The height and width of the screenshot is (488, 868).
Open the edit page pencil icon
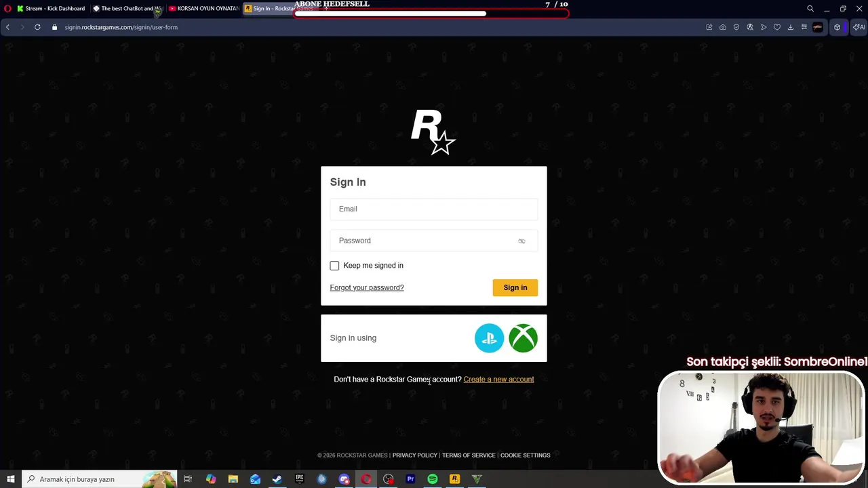point(709,27)
